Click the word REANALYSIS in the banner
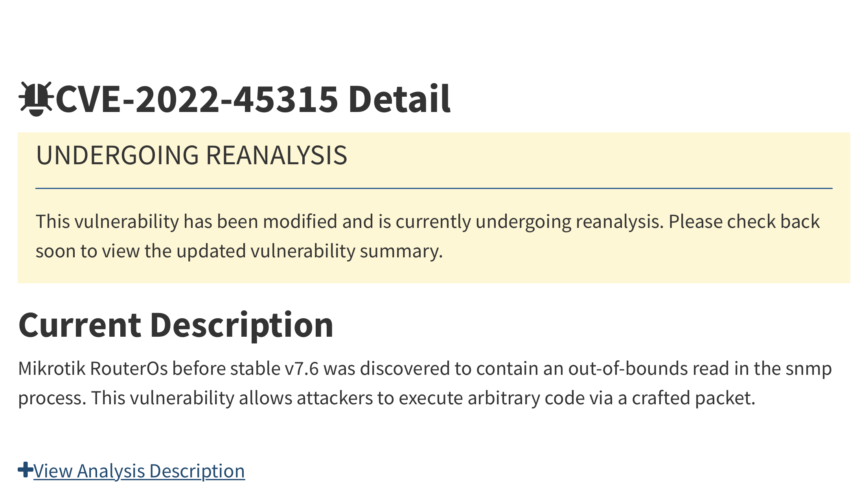 276,155
